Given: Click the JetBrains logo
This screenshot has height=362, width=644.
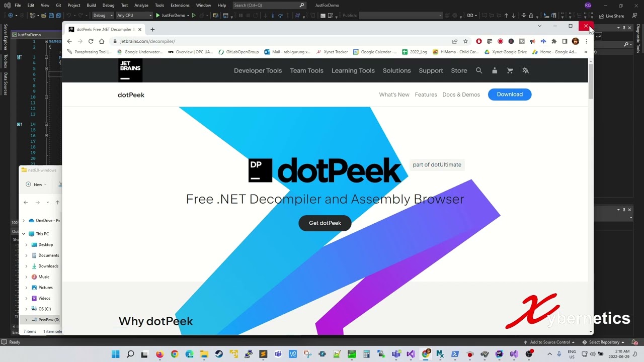Looking at the screenshot, I should coord(130,70).
